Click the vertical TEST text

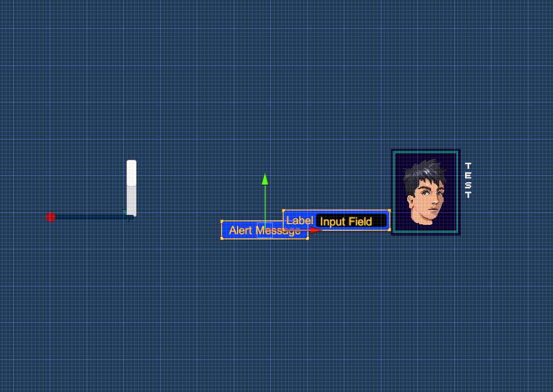(468, 180)
